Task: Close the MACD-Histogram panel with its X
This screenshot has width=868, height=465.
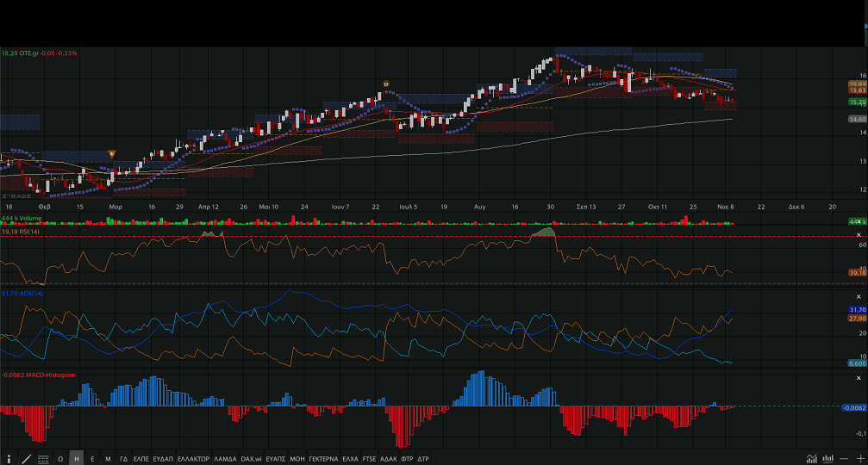Action: (x=859, y=378)
